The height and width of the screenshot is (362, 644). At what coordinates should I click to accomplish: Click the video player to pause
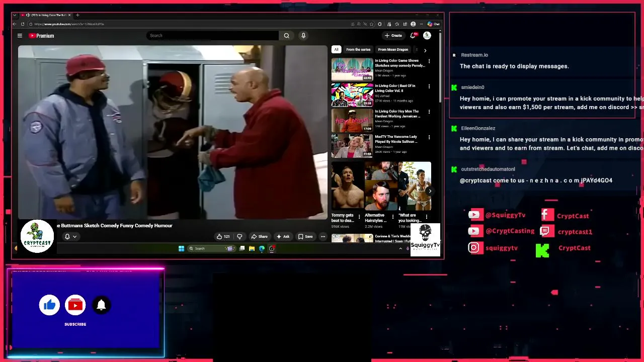click(173, 132)
